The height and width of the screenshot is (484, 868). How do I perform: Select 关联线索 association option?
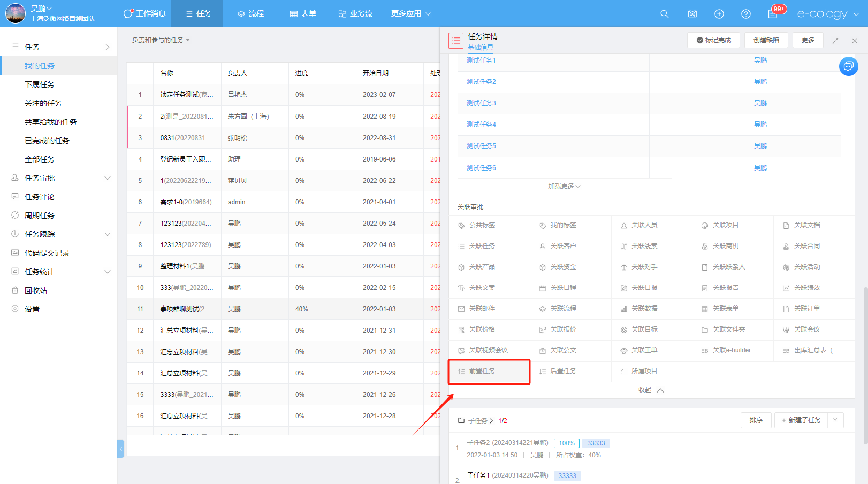click(651, 246)
